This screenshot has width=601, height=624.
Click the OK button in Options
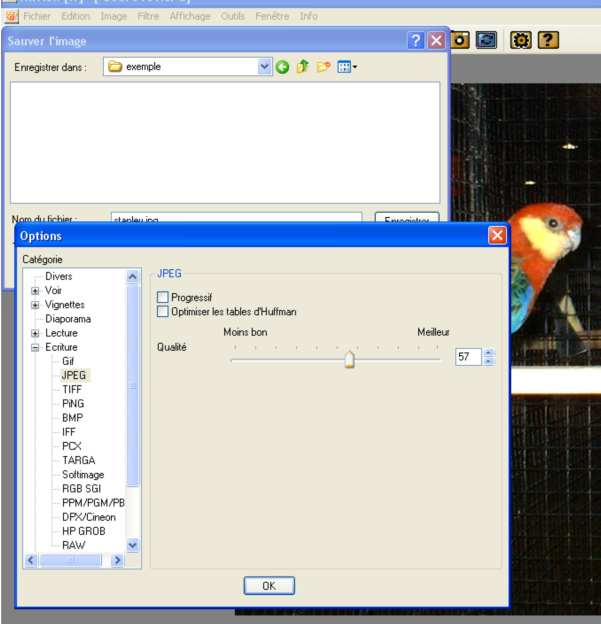pyautogui.click(x=269, y=585)
